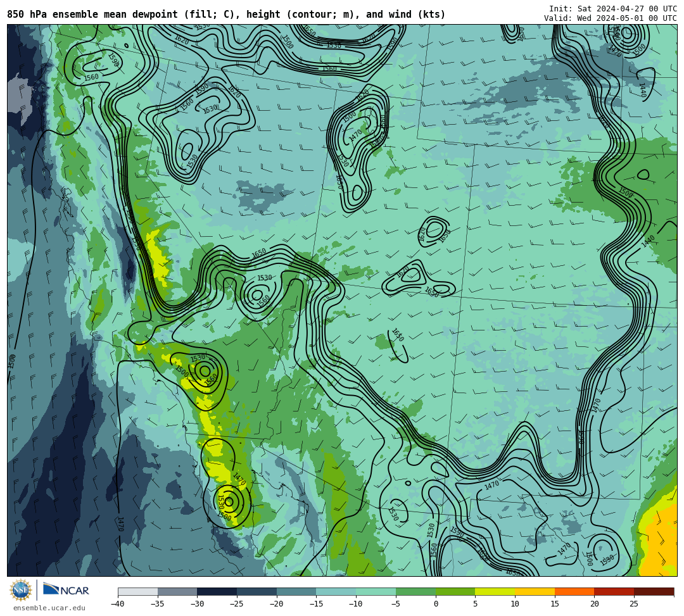Click the 10 colorbar label
The width and height of the screenshot is (684, 616).
coord(515,604)
